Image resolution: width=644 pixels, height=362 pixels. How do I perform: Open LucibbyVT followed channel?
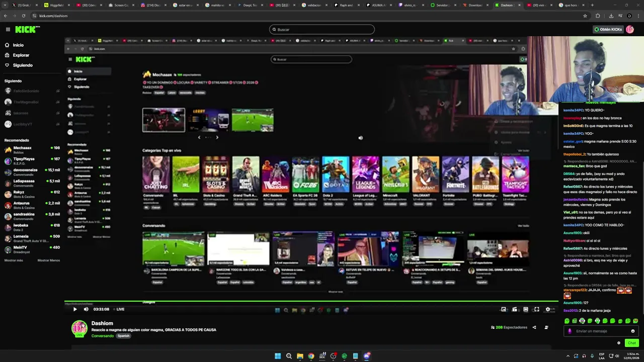32,124
